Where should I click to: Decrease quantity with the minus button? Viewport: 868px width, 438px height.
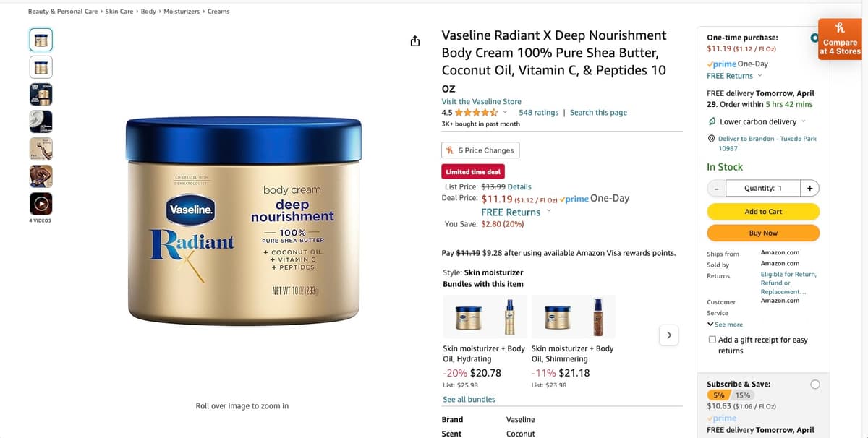716,188
